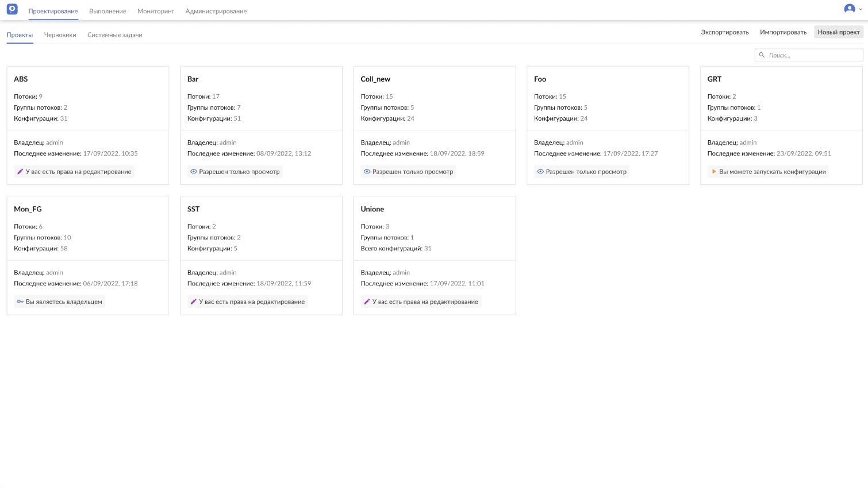The height and width of the screenshot is (487, 868).
Task: Click the pencil icon on Unione card
Action: click(x=367, y=302)
